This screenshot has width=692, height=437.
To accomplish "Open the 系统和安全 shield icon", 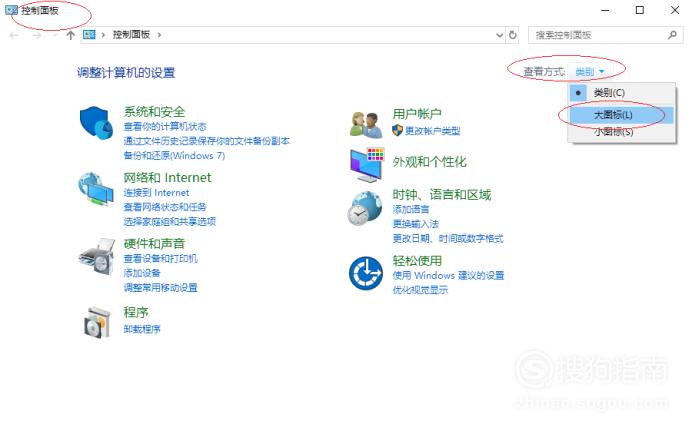I will [x=96, y=123].
